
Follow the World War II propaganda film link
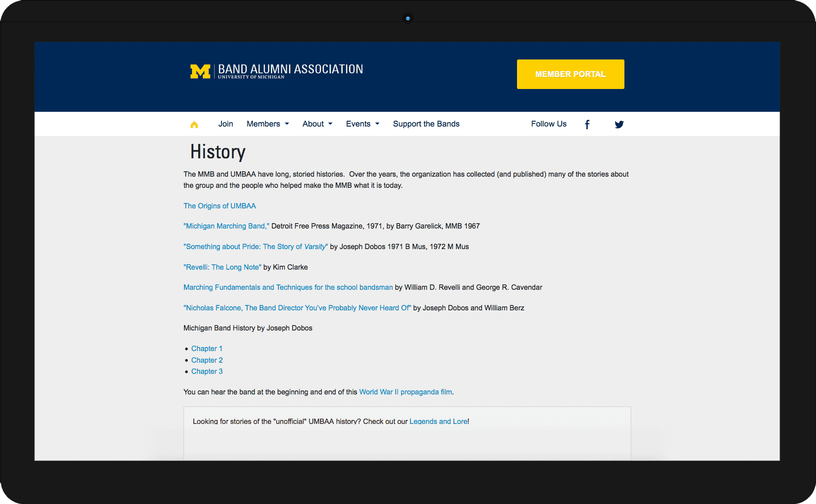coord(406,392)
